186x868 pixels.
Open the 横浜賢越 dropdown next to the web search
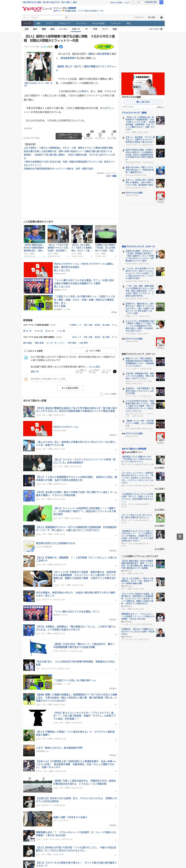pyautogui.click(x=151, y=2)
